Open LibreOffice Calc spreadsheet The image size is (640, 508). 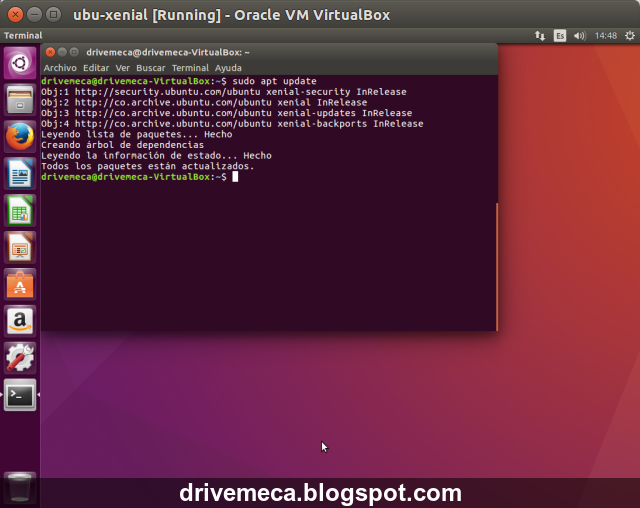[20, 211]
